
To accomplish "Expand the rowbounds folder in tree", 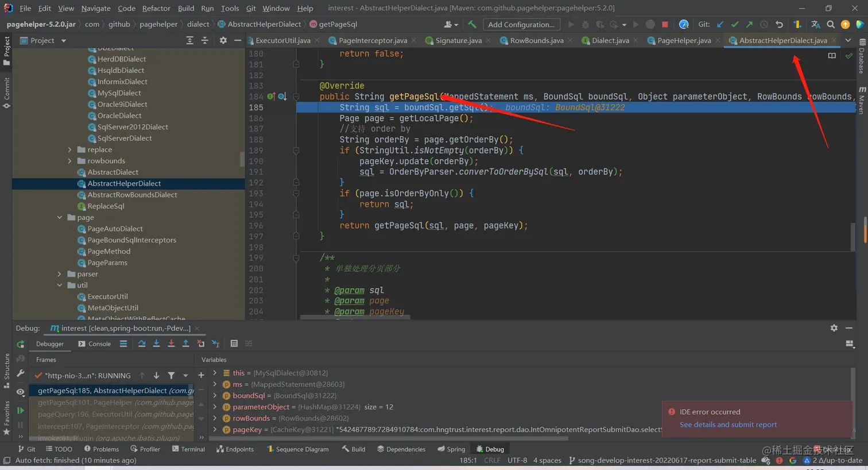I will (70, 161).
